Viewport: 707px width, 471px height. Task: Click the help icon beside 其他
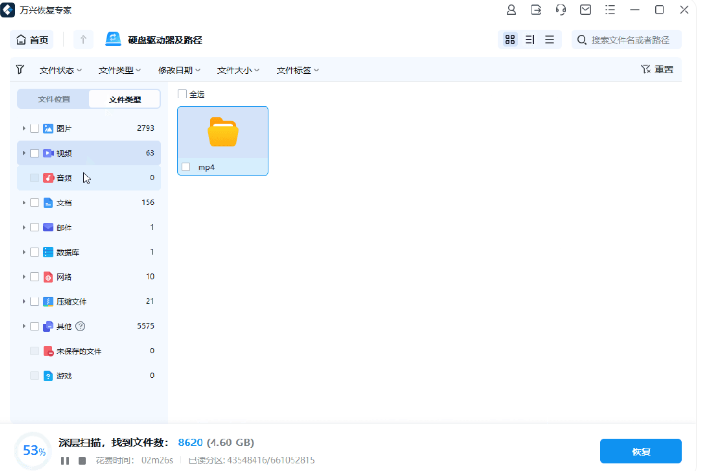click(80, 326)
